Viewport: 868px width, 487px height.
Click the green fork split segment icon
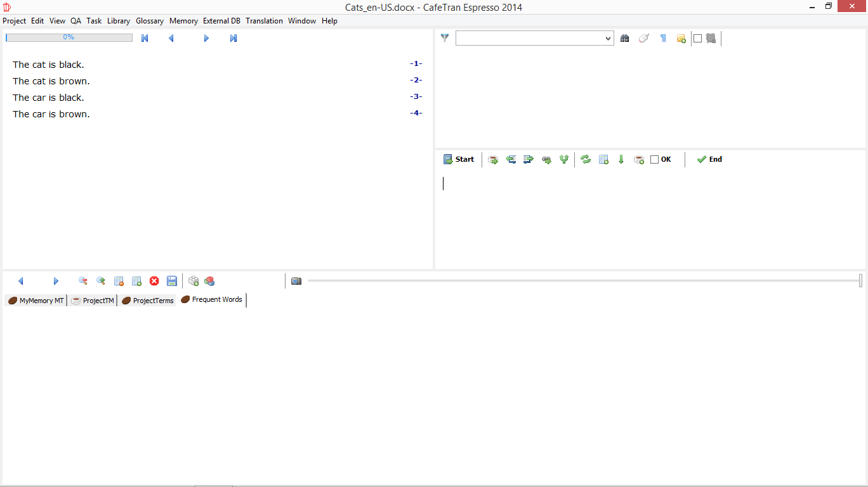click(563, 160)
